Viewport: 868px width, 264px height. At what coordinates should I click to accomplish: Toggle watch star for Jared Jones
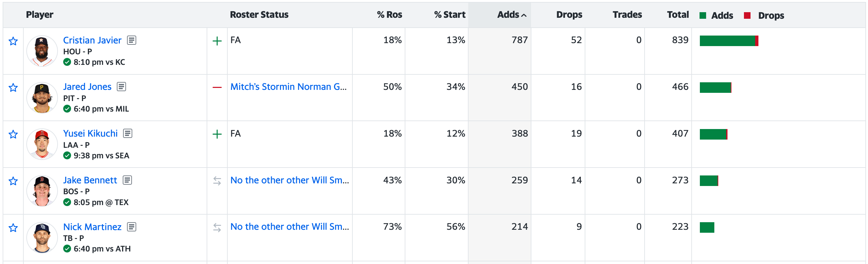13,88
